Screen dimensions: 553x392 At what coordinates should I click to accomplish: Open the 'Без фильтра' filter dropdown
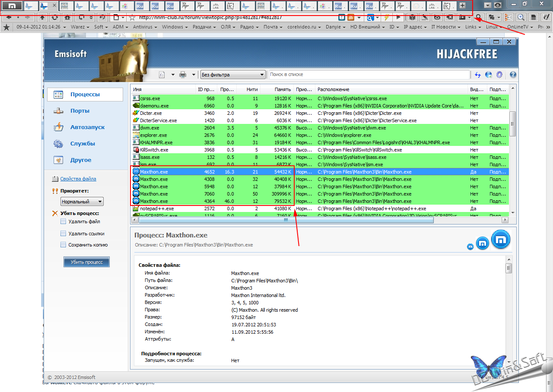coord(232,75)
